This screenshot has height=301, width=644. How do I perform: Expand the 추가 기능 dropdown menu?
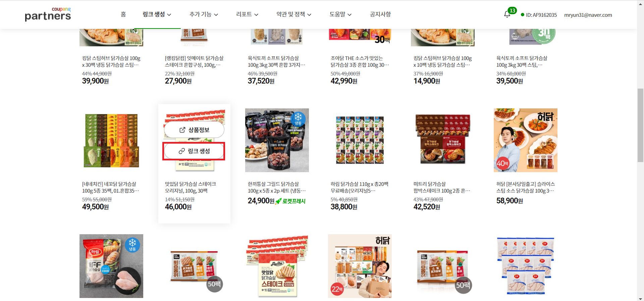pyautogui.click(x=204, y=14)
